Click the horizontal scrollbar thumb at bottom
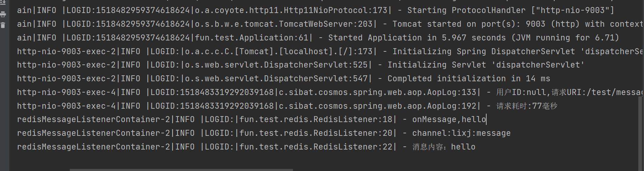This screenshot has width=644, height=171. (x=181, y=170)
